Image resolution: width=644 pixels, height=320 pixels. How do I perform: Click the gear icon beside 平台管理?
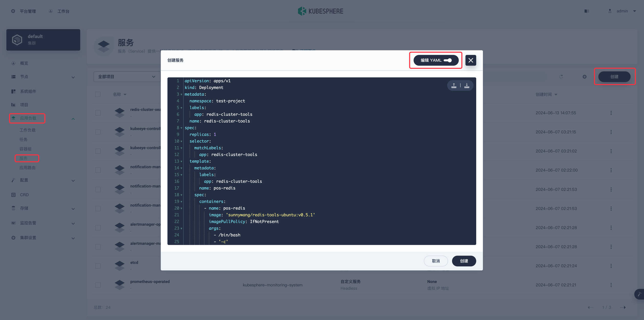pyautogui.click(x=13, y=11)
